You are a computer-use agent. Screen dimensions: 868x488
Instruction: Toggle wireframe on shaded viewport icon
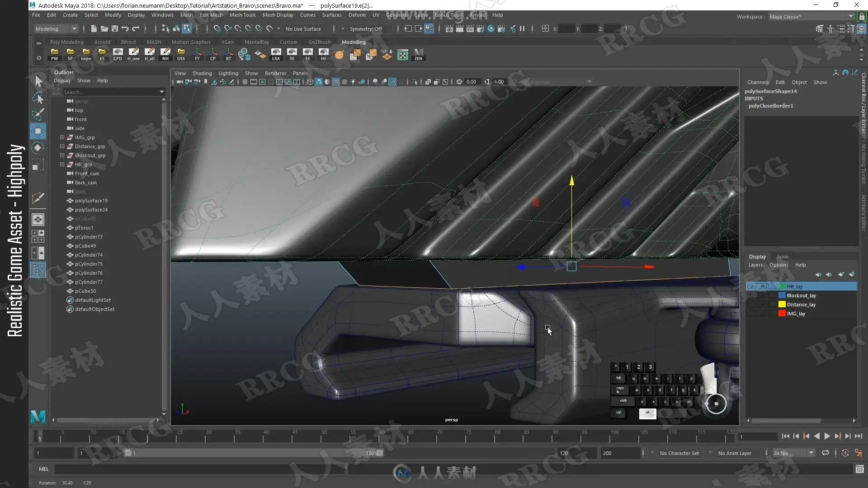coord(336,82)
